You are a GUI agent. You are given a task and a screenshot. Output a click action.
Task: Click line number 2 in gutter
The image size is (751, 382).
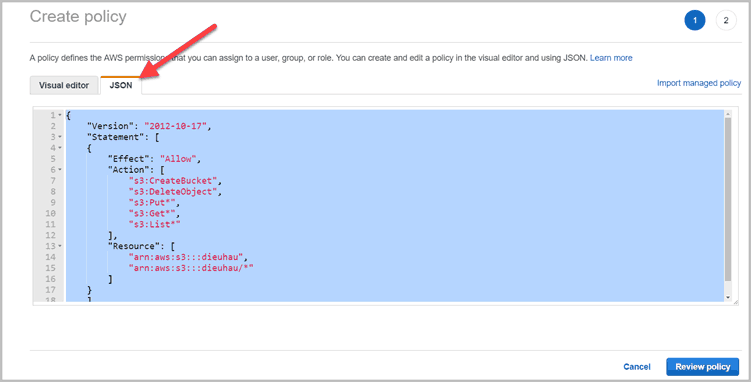(53, 126)
